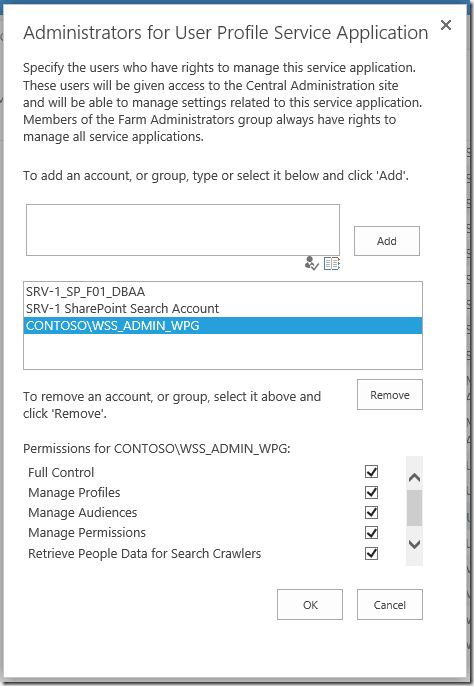The height and width of the screenshot is (686, 474).
Task: Click the Remove button
Action: pos(390,395)
